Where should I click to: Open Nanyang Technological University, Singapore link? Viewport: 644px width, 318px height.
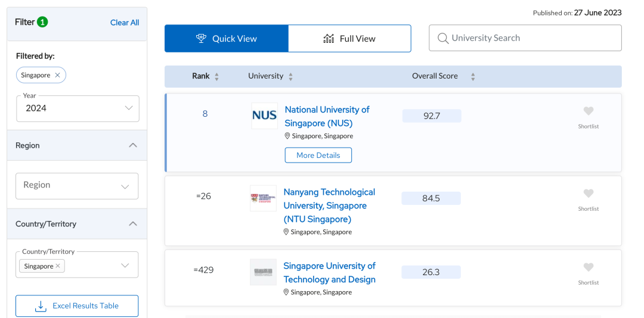[x=329, y=205]
